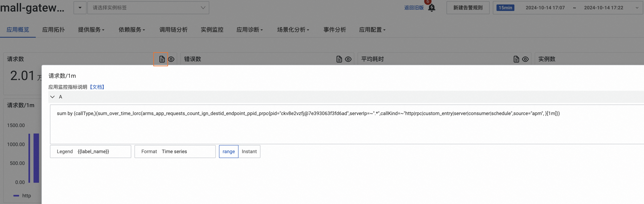Toggle eye icon on request count panel
The width and height of the screenshot is (644, 204).
click(171, 59)
